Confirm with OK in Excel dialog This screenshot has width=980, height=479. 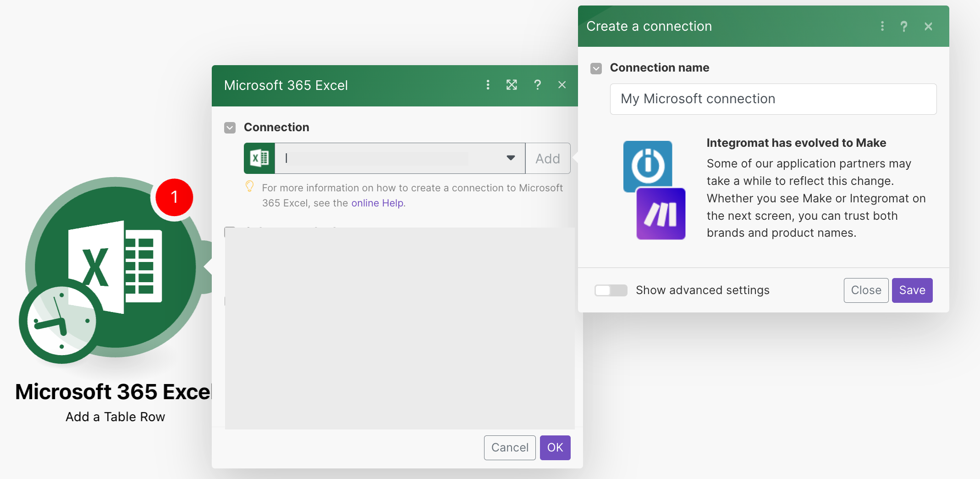click(555, 448)
